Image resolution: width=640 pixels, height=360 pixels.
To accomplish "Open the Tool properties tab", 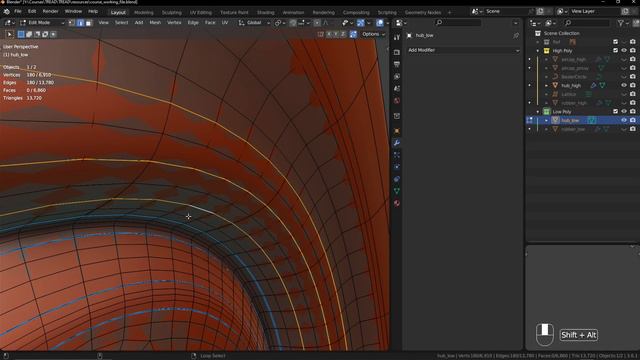I will (397, 37).
